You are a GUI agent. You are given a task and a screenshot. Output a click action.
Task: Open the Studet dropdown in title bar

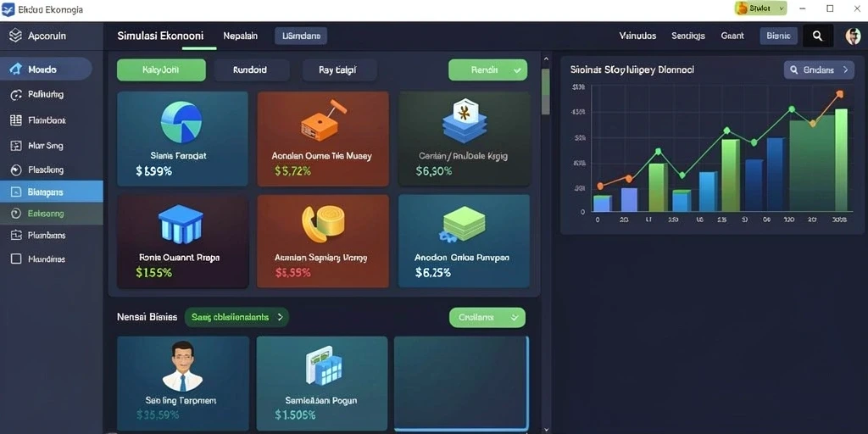pyautogui.click(x=760, y=8)
